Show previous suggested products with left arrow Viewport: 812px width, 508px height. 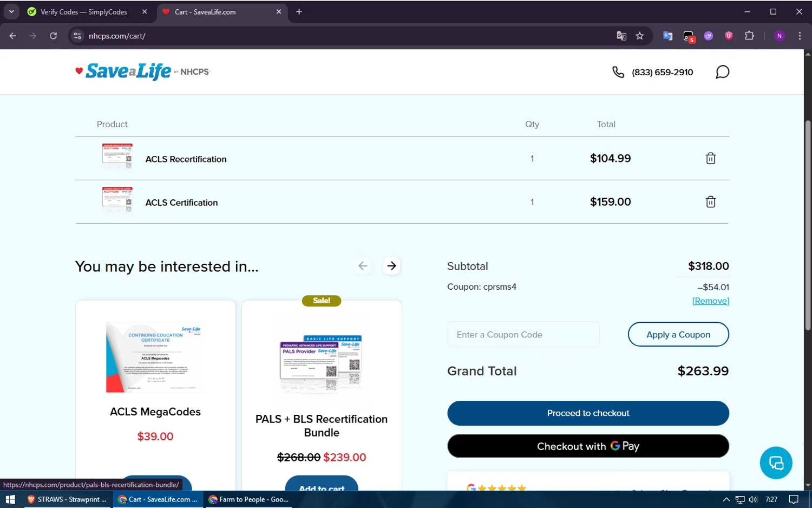tap(363, 266)
